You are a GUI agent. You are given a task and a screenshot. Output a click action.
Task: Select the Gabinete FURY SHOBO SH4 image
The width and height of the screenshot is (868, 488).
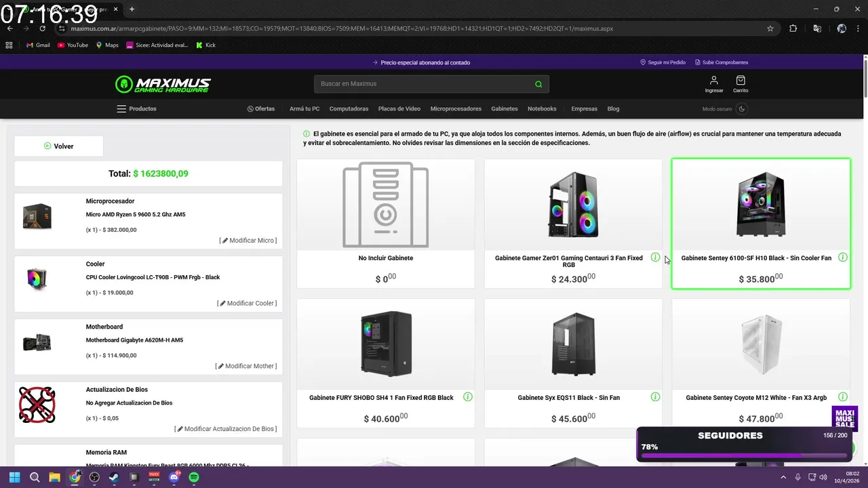[x=386, y=344]
